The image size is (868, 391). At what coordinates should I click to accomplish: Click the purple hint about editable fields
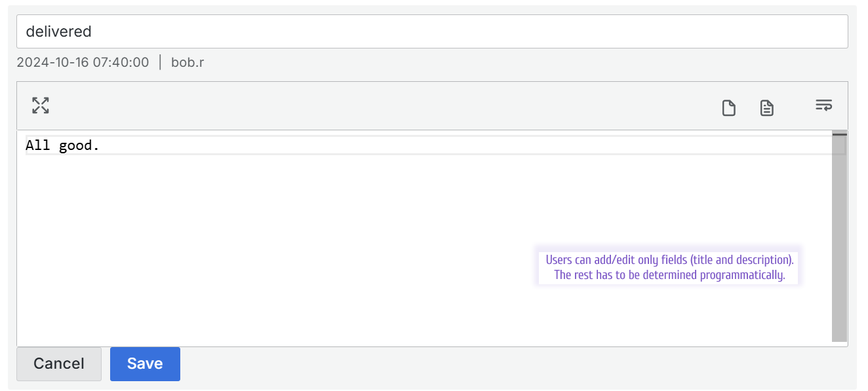(x=669, y=267)
